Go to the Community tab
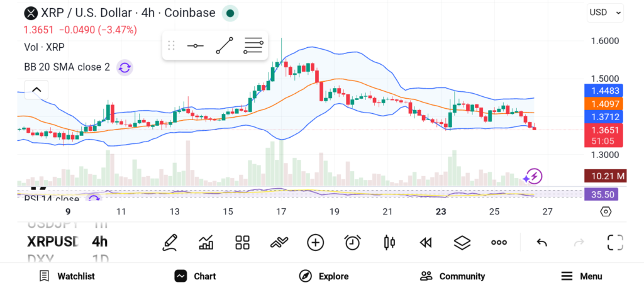 click(x=452, y=276)
